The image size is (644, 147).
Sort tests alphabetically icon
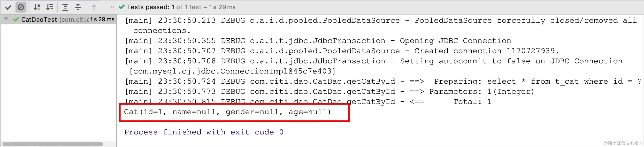click(x=37, y=7)
